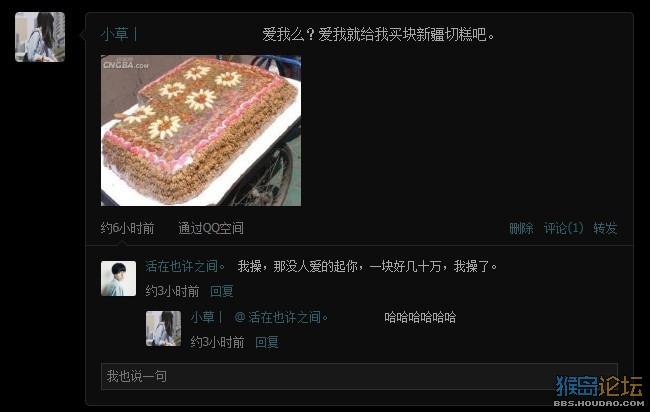Click the 猴岛论坛 watermark logo
Image resolution: width=650 pixels, height=412 pixels.
[599, 391]
